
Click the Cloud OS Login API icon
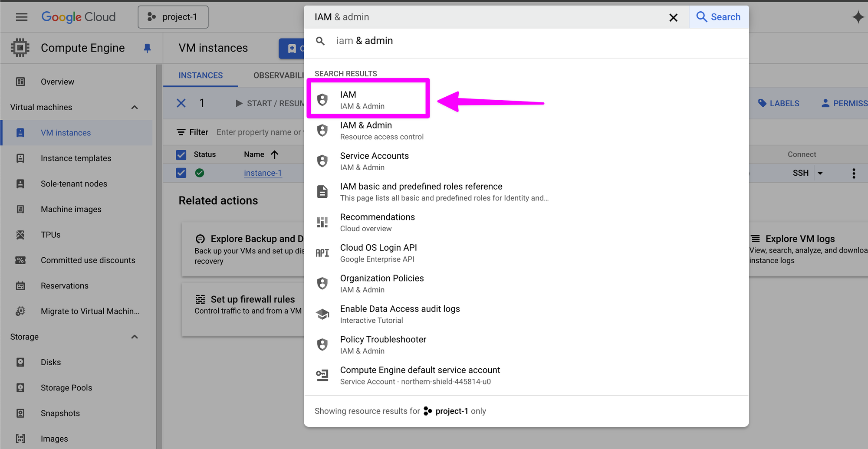coord(322,253)
